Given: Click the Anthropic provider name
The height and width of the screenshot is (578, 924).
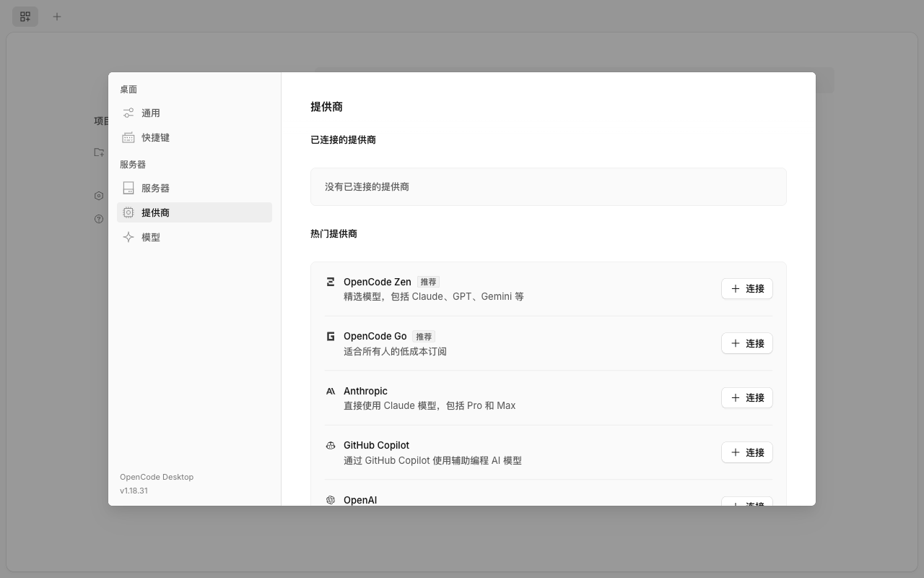Looking at the screenshot, I should pos(365,391).
